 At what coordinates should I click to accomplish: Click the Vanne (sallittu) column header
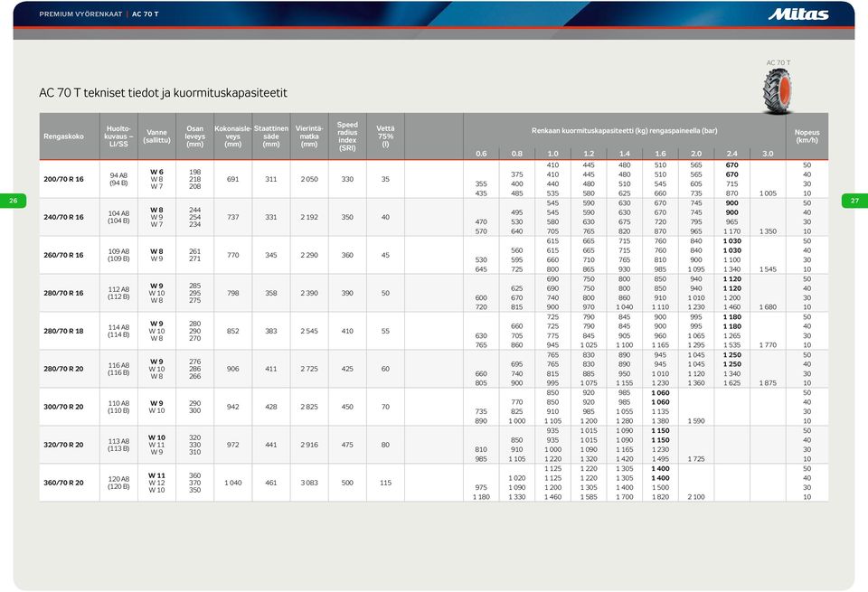tap(156, 136)
